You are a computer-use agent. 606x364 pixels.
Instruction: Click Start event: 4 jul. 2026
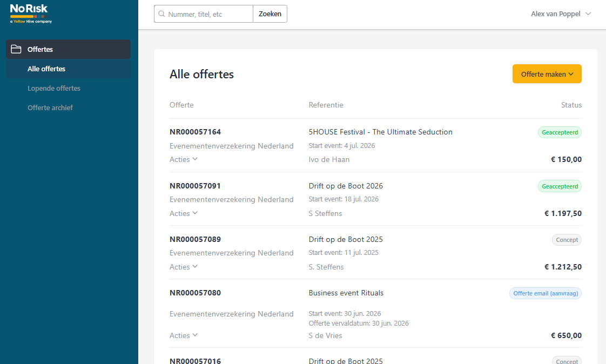(x=342, y=146)
